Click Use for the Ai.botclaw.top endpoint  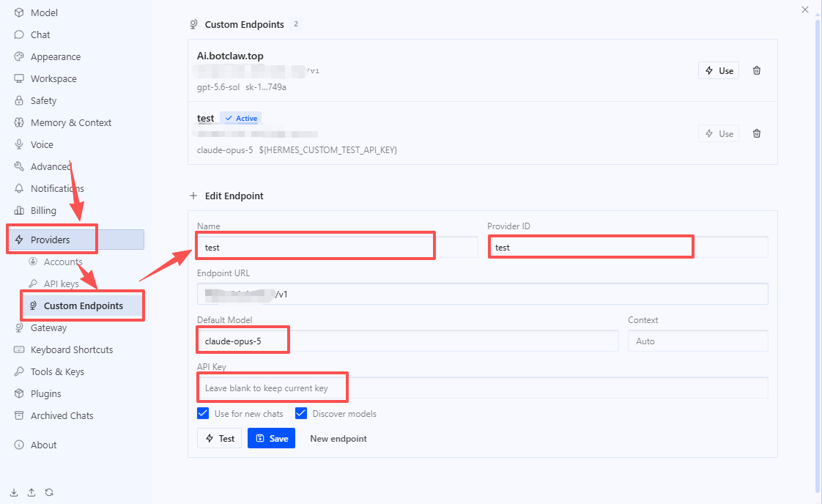(719, 71)
